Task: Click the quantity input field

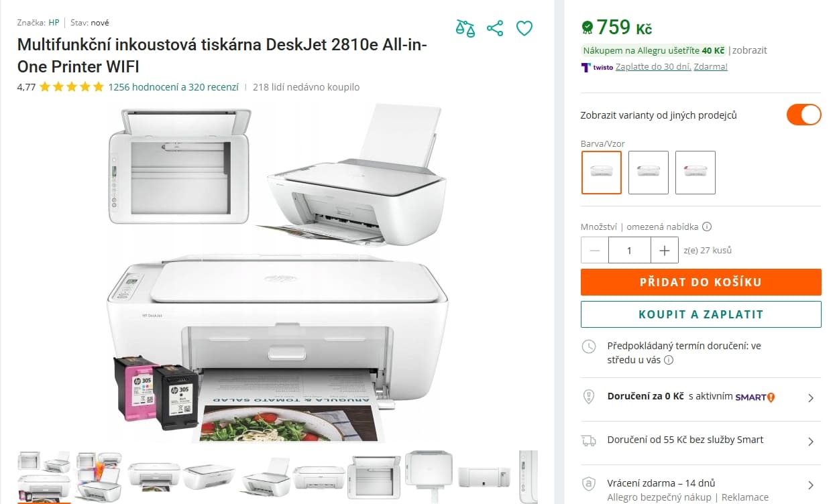Action: (629, 251)
